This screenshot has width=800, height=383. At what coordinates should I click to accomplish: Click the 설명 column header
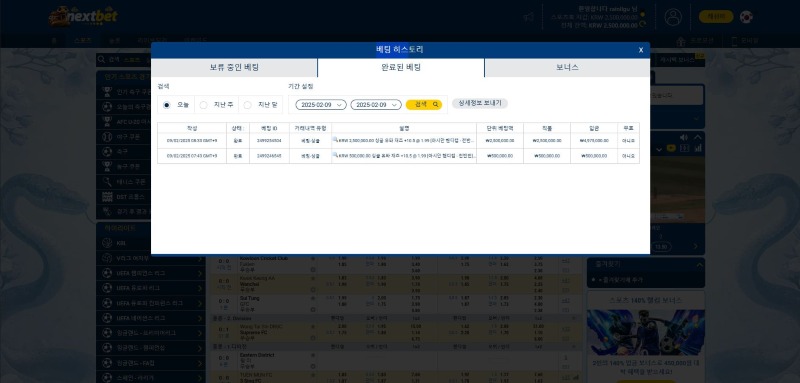pos(404,128)
